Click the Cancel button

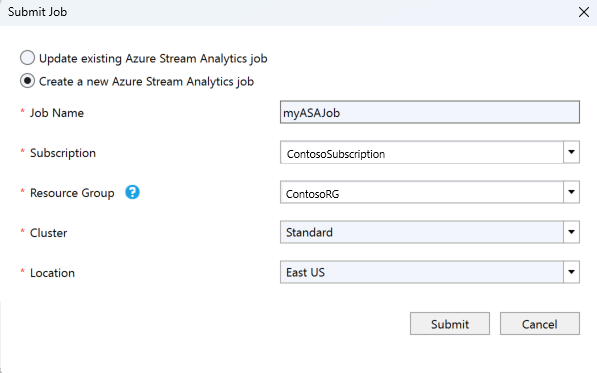pos(540,324)
